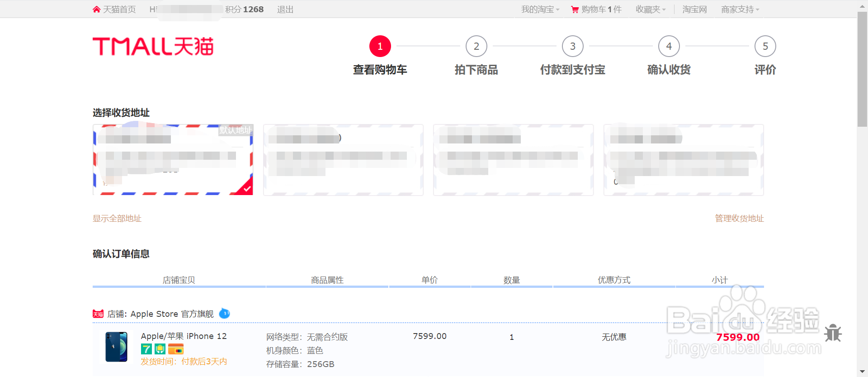
Task: Click 机身颜色: 蓝色 attribute
Action: [x=295, y=351]
